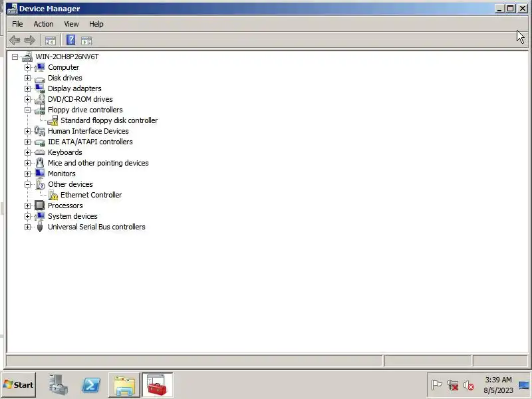Expand the Keyboards node

(27, 153)
